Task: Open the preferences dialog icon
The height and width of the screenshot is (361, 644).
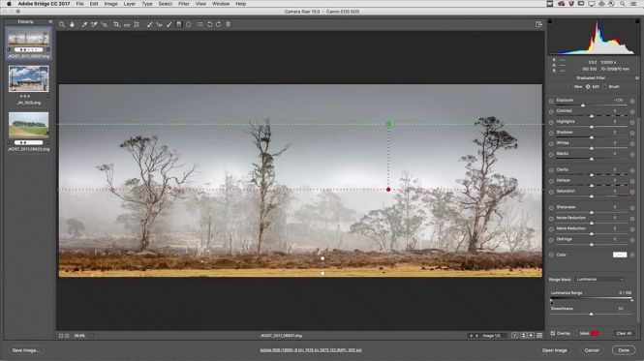Action: point(200,24)
